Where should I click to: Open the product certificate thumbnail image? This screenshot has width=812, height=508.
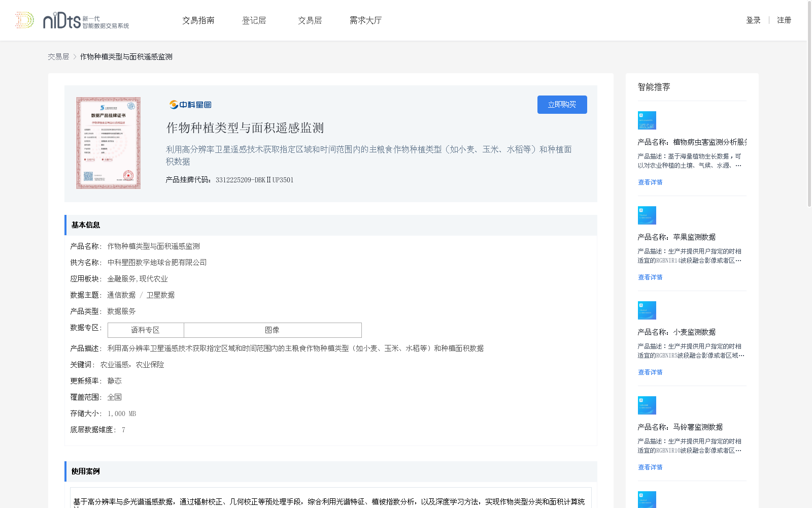[108, 143]
